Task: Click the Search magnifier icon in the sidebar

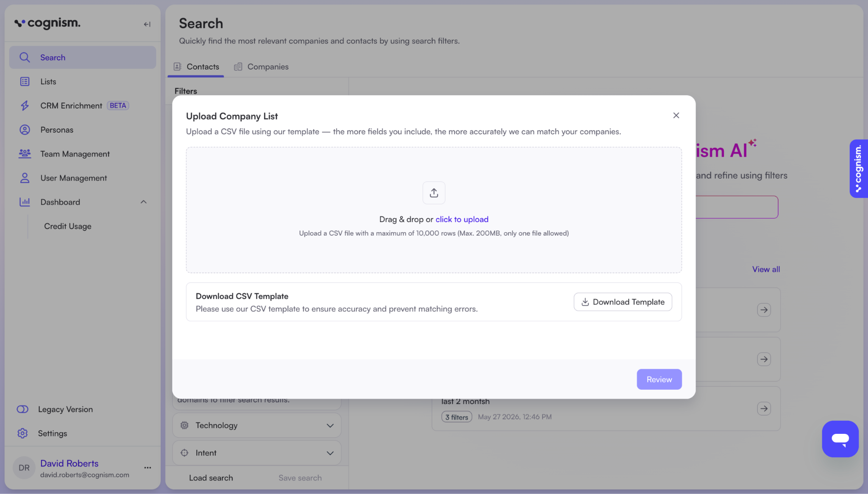Action: [25, 58]
